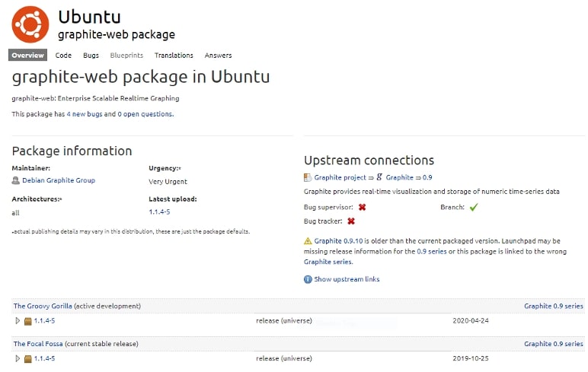Open the Debian Graphite Group maintainer link

tap(59, 180)
